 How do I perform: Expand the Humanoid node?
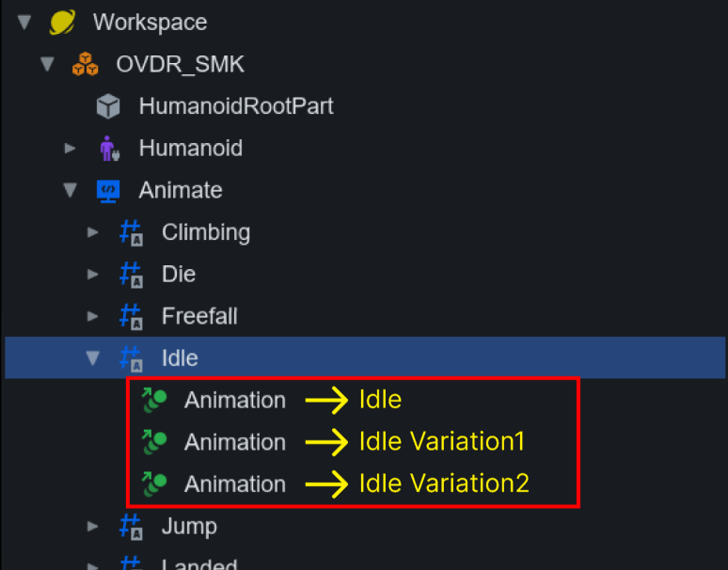point(70,149)
